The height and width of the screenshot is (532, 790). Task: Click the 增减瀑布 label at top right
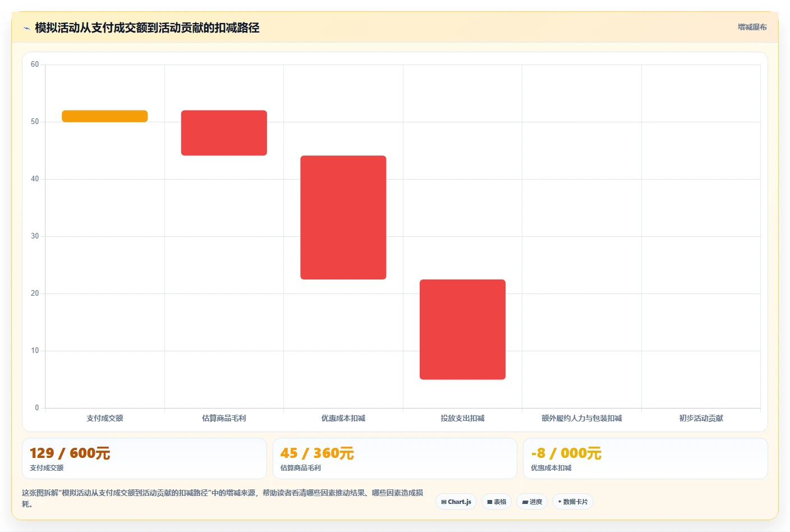tap(752, 27)
